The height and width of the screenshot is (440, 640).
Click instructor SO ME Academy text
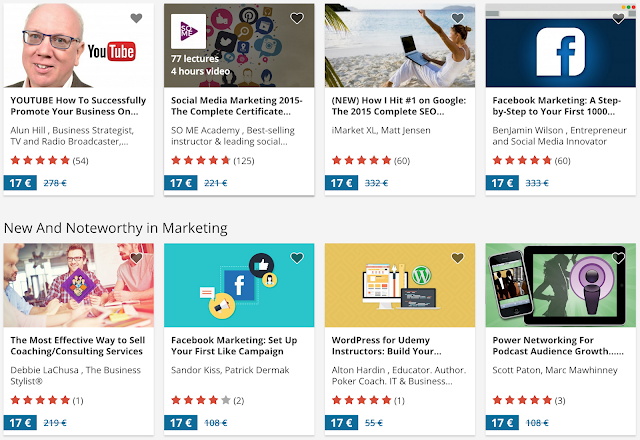pos(233,136)
